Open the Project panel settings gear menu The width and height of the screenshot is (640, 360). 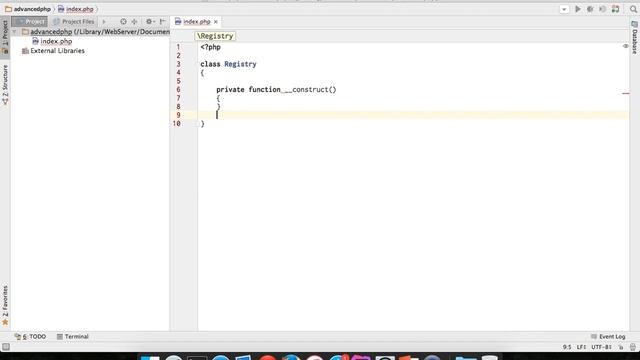point(150,21)
